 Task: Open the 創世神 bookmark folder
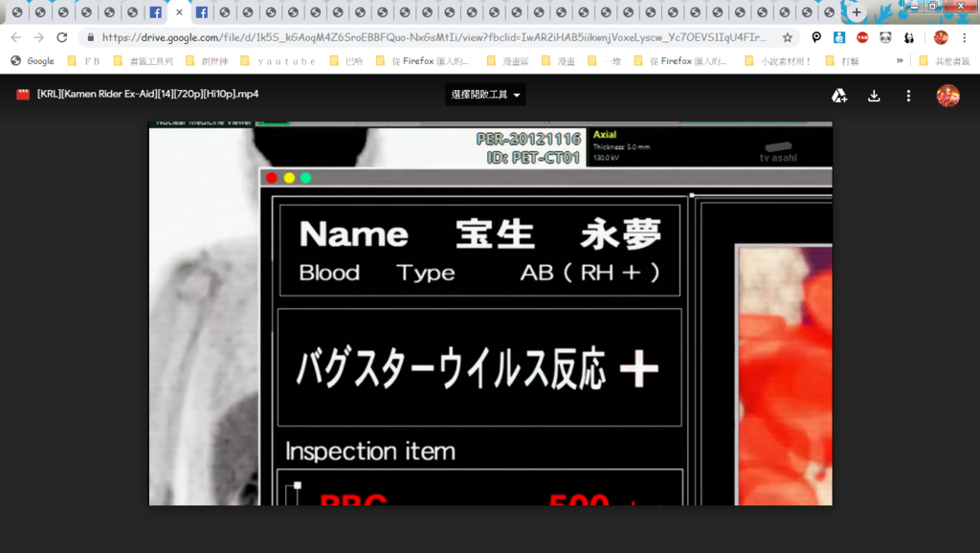coord(207,60)
